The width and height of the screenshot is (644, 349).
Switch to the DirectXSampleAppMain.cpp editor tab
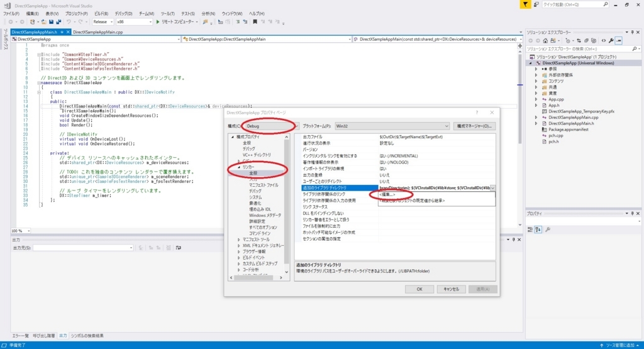[97, 32]
